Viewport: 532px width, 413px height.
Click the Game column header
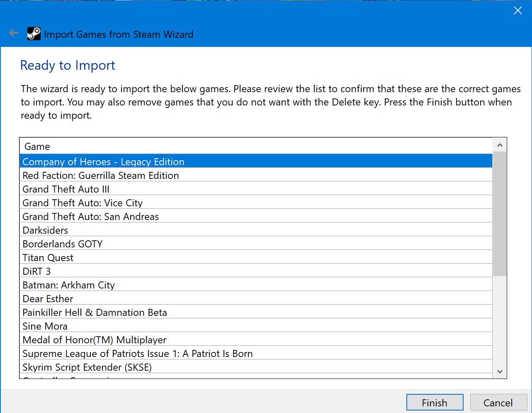point(256,146)
